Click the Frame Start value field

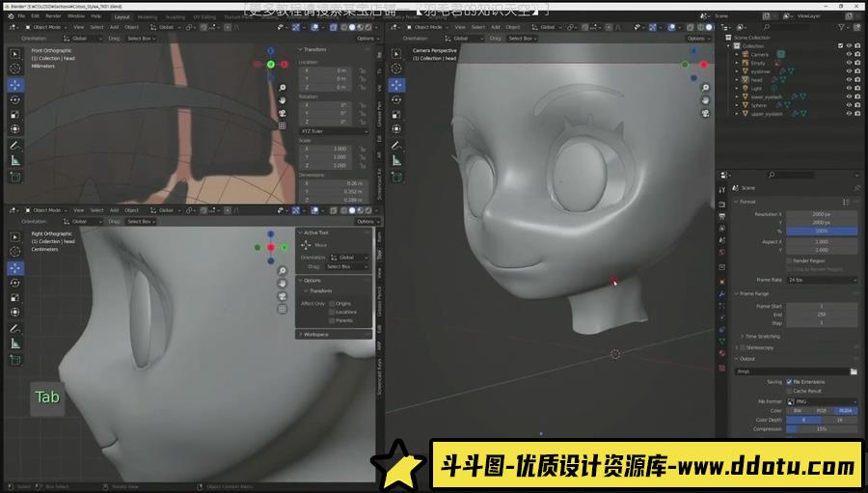(822, 307)
